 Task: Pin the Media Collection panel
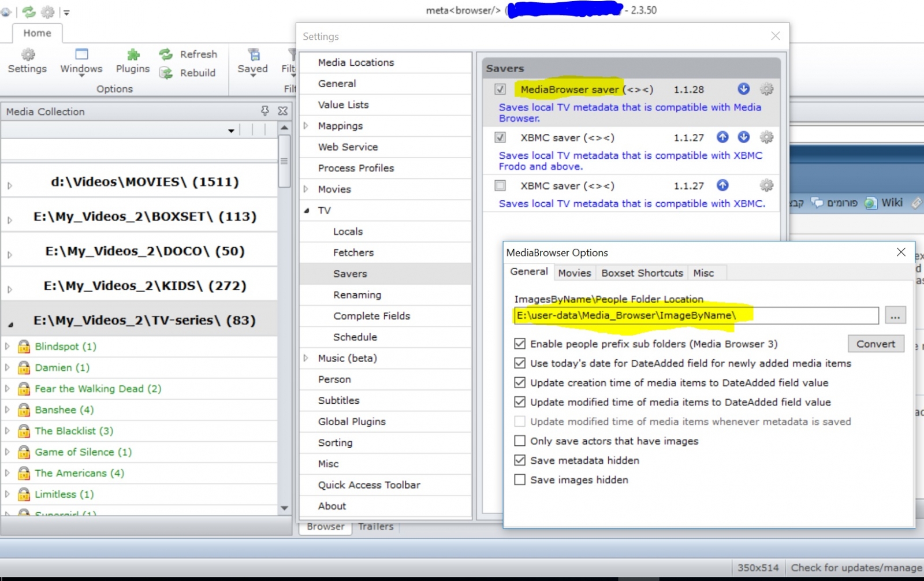pyautogui.click(x=265, y=111)
